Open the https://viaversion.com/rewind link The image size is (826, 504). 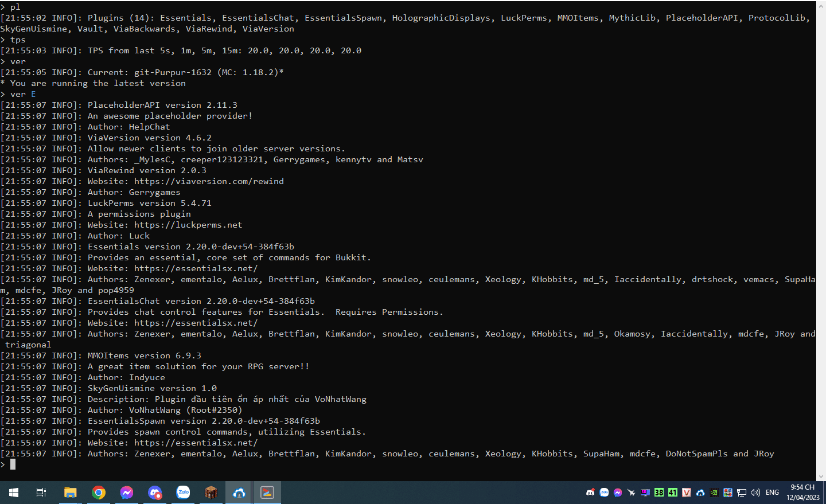209,181
